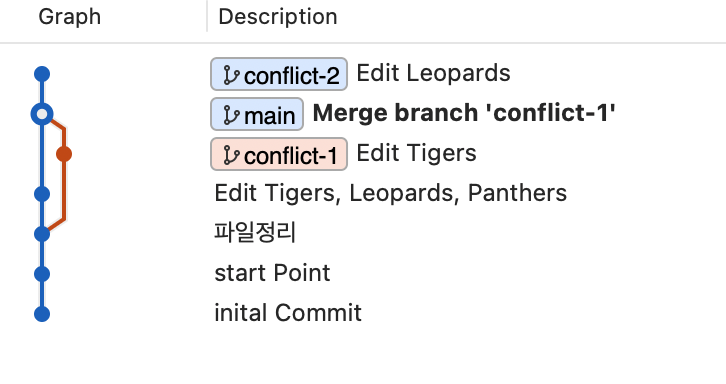Select the Edit Leopards commit node in graph
The height and width of the screenshot is (384, 726).
coord(42,74)
